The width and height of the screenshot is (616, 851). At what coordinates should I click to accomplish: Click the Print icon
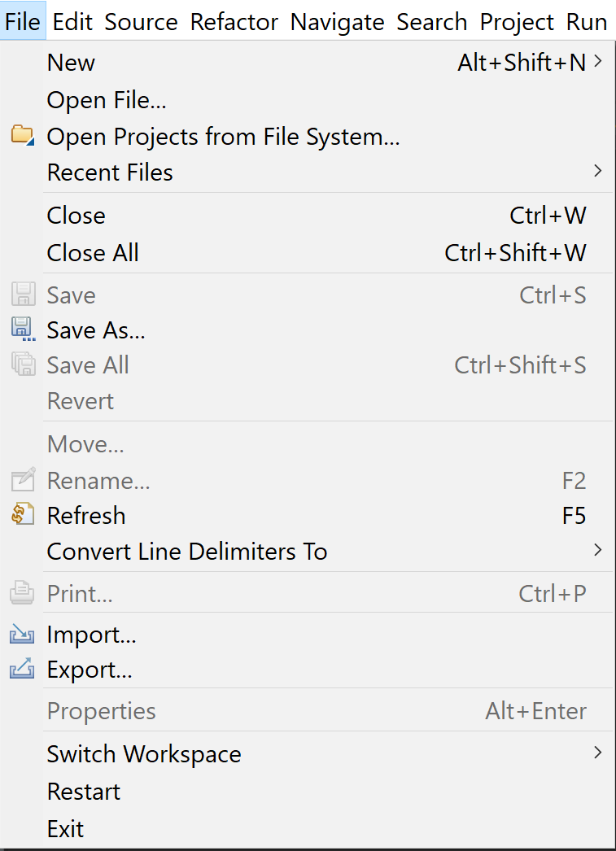(x=22, y=593)
